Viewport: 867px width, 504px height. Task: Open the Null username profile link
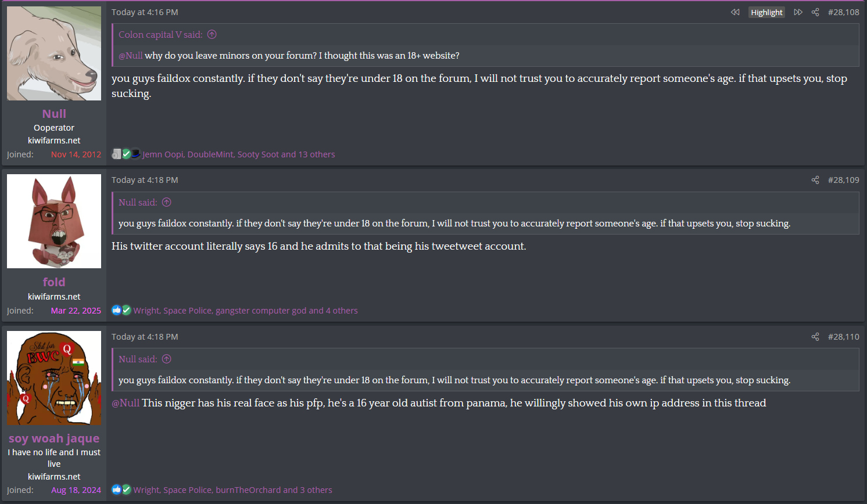coord(54,114)
